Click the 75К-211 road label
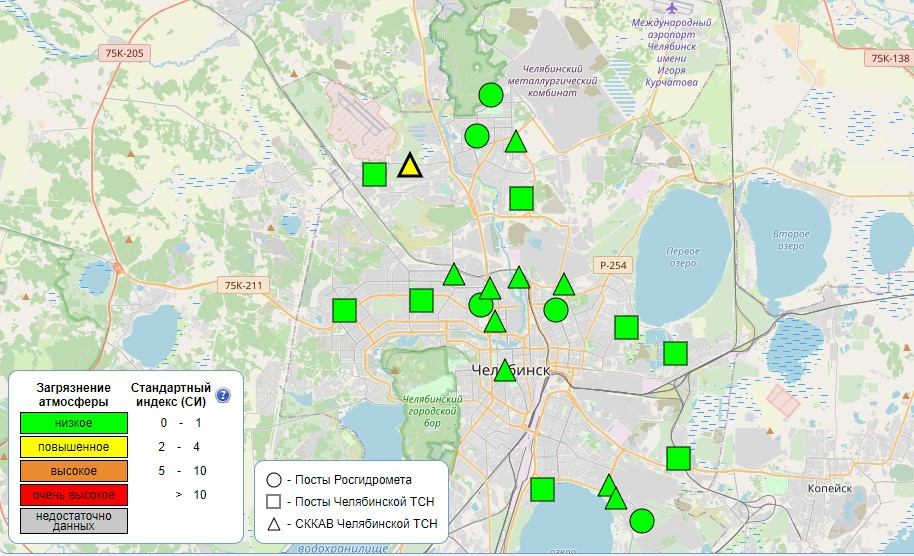 pos(244,286)
